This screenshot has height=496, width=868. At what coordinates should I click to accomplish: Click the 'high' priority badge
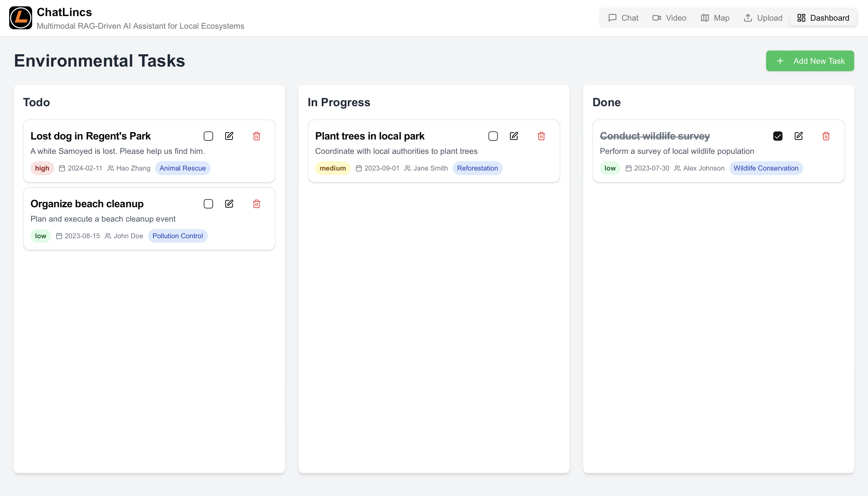coord(42,168)
